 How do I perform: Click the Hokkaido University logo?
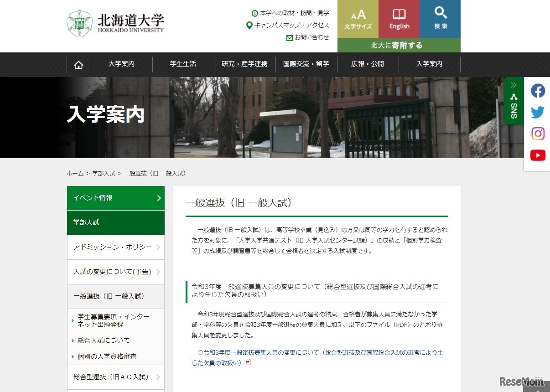(115, 21)
